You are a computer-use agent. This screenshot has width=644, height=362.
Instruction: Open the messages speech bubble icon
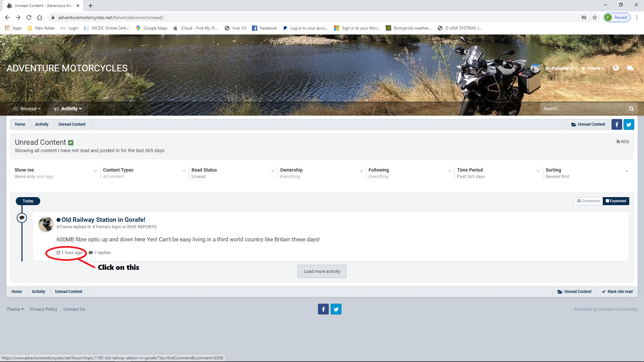pyautogui.click(x=630, y=68)
